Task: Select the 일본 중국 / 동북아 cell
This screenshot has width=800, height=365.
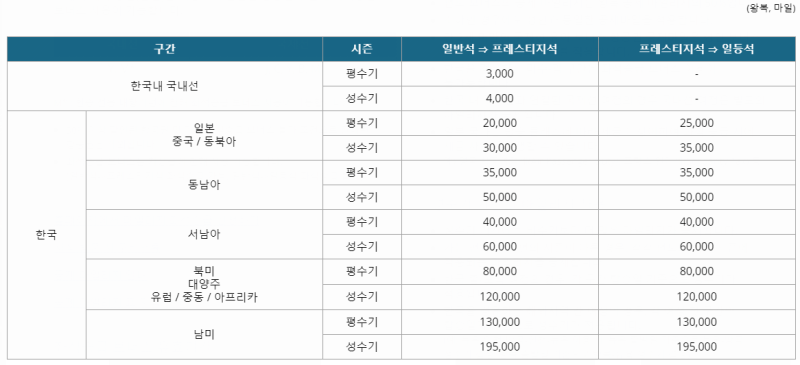Action: tap(204, 135)
